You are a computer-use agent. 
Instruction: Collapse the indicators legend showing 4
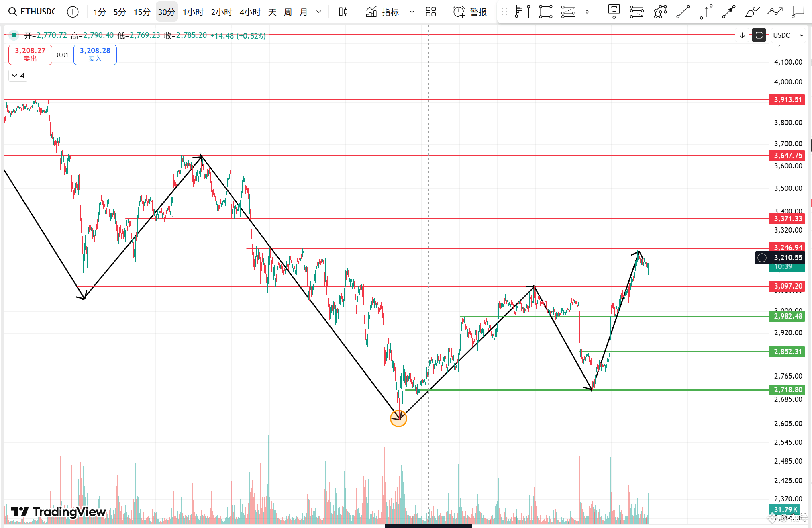[x=18, y=76]
